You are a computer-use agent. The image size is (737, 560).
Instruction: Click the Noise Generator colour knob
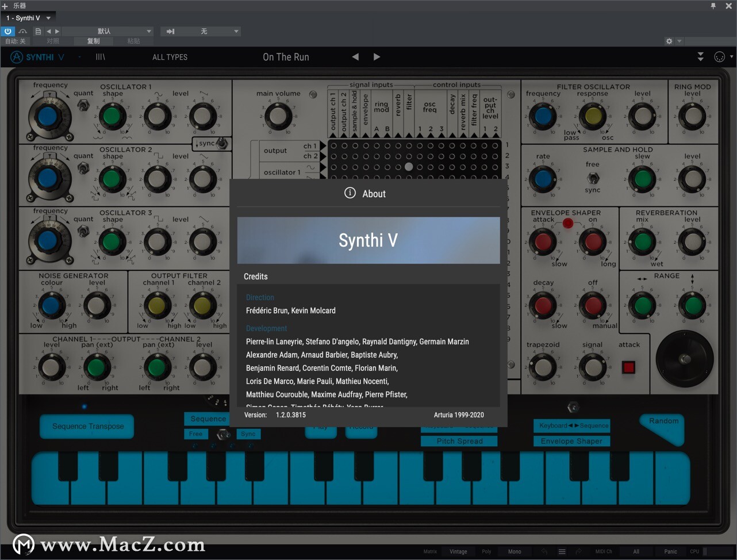tap(51, 305)
